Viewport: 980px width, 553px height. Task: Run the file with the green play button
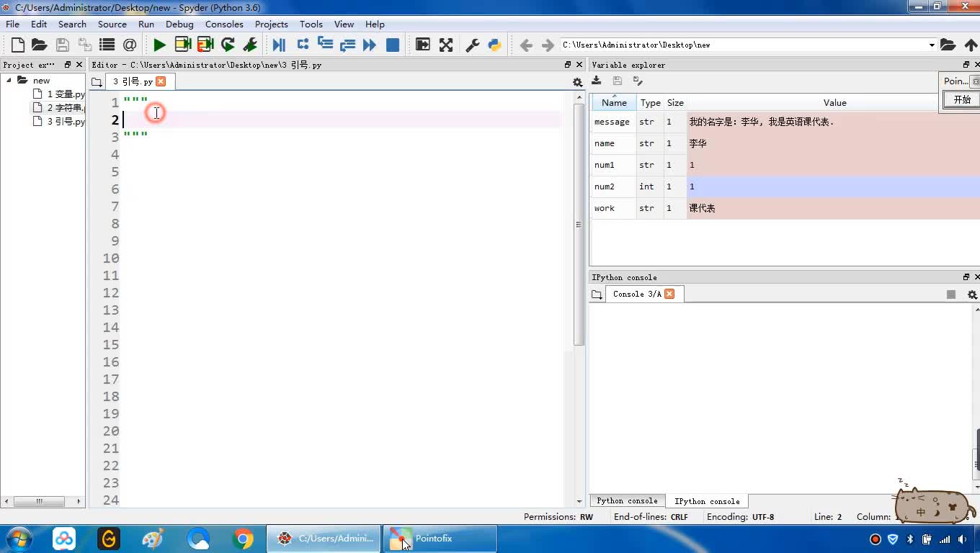(159, 45)
